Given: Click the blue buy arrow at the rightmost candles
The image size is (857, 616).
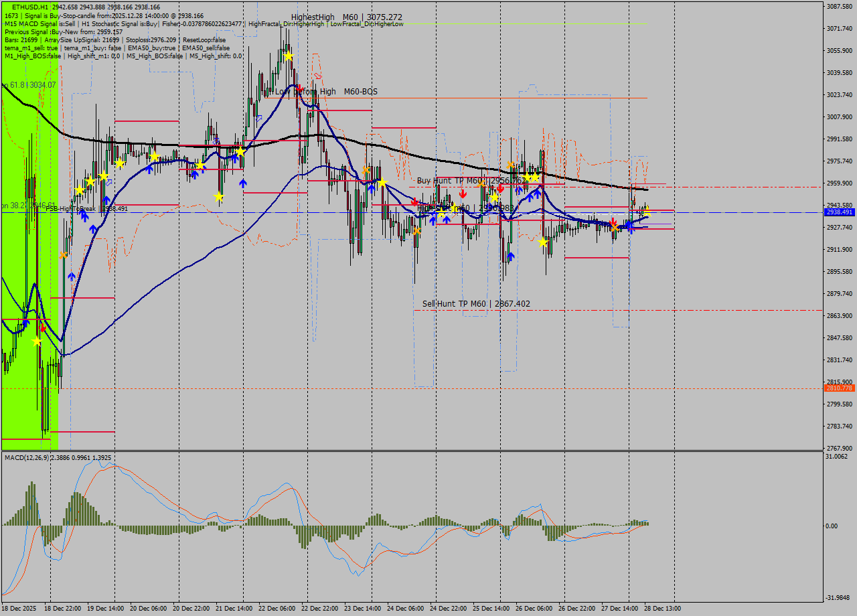Looking at the screenshot, I should click(x=629, y=226).
